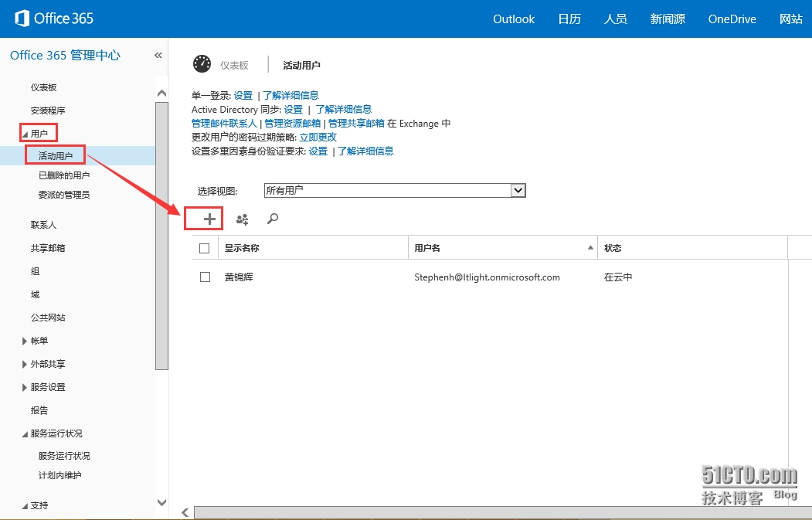
Task: Collapse the 用户 navigation section
Action: [x=25, y=134]
